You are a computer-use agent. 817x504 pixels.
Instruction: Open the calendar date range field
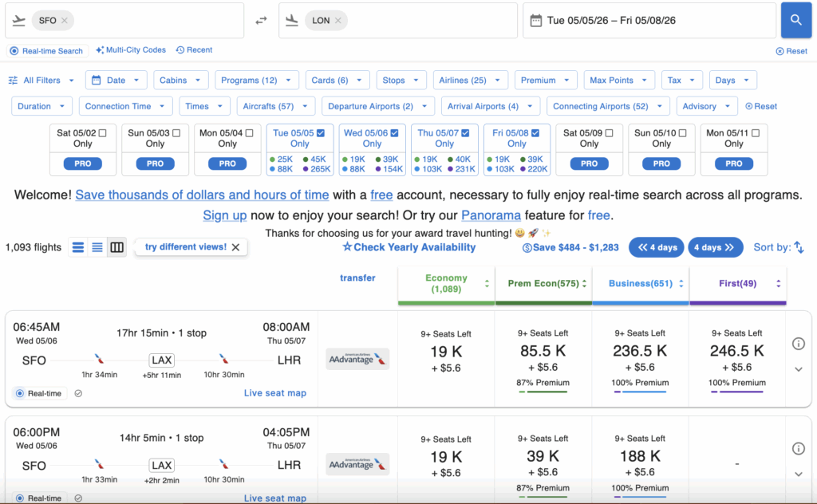[x=649, y=21]
